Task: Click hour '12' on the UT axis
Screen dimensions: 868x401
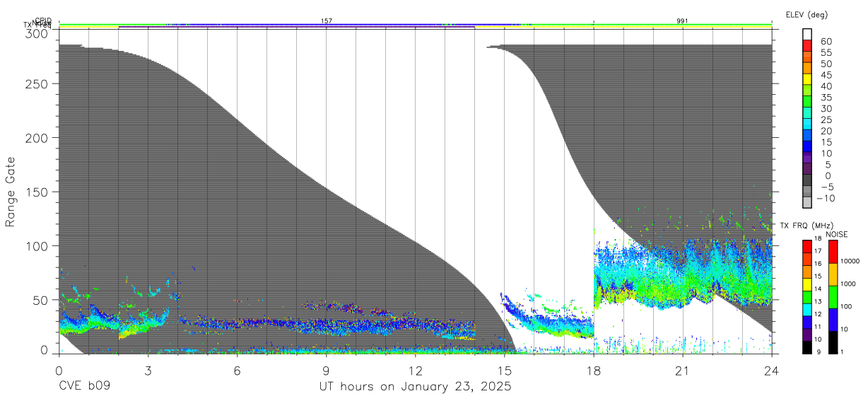Action: [x=415, y=371]
